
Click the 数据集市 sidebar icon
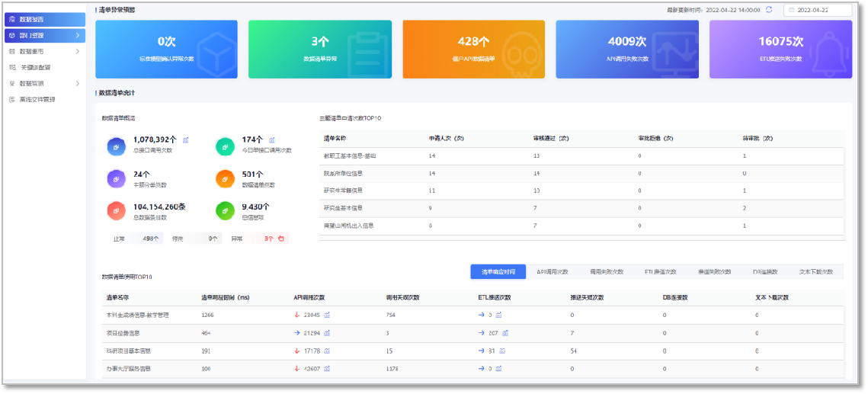[12, 52]
